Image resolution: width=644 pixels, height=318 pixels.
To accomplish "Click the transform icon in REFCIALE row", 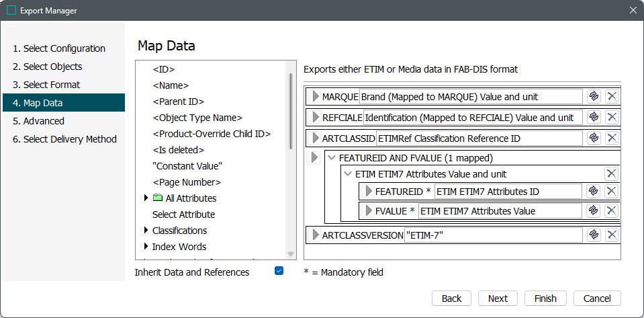I will click(x=594, y=118).
